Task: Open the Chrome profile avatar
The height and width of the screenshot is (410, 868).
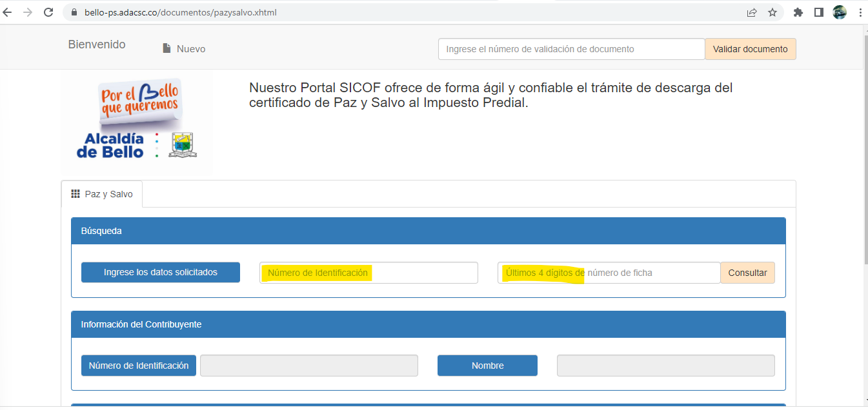Action: click(x=840, y=12)
